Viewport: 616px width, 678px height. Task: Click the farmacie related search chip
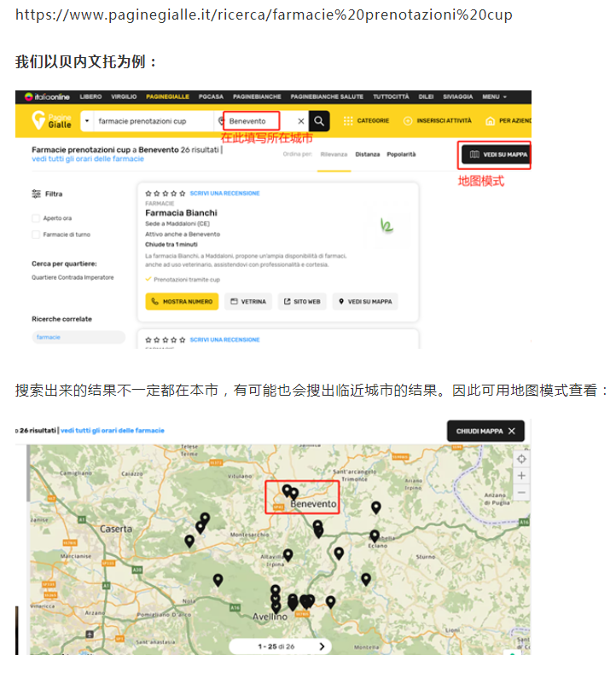(x=78, y=337)
